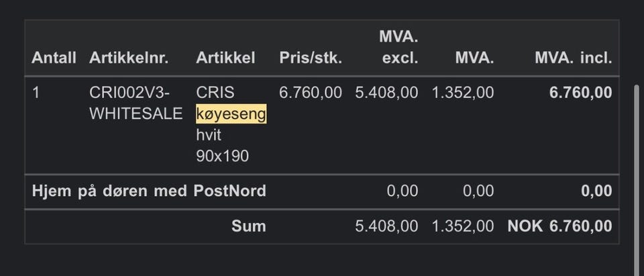
Task: Click the Antall column header
Action: (54, 58)
